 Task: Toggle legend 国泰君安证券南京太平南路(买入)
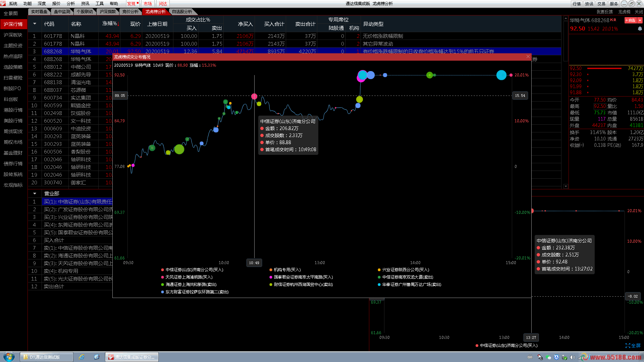(301, 277)
